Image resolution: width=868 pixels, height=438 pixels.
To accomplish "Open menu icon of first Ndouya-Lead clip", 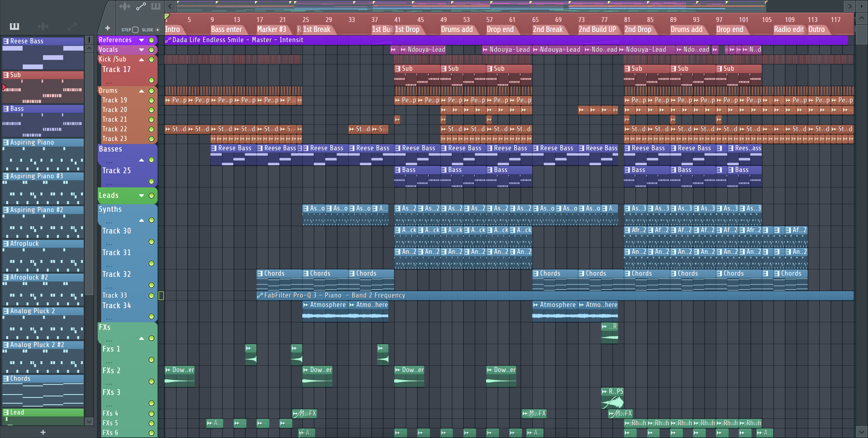I will tap(403, 50).
